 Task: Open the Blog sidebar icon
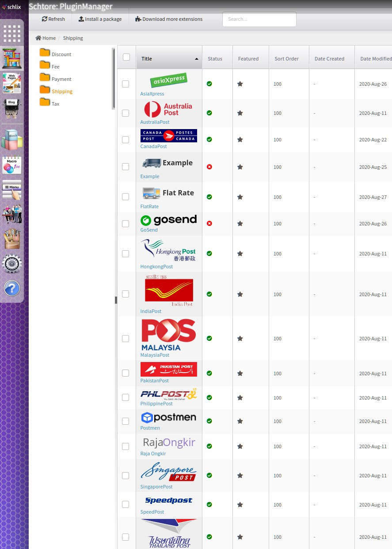coord(12,108)
